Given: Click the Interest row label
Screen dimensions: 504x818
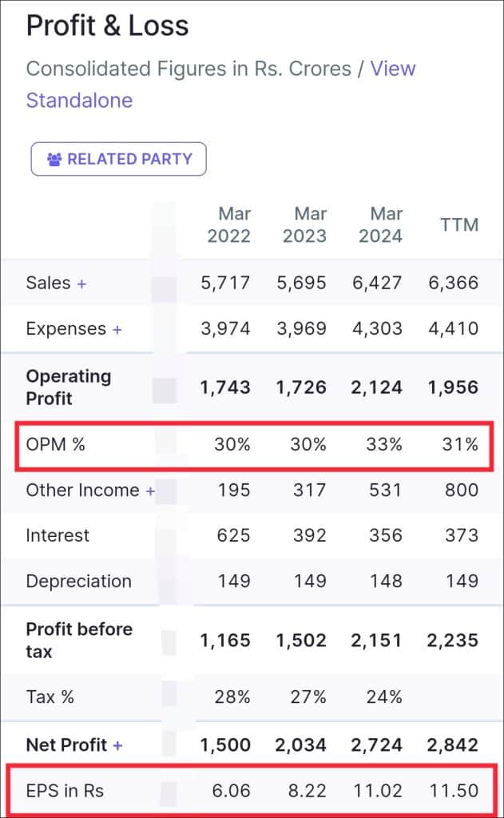Looking at the screenshot, I should click(58, 535).
